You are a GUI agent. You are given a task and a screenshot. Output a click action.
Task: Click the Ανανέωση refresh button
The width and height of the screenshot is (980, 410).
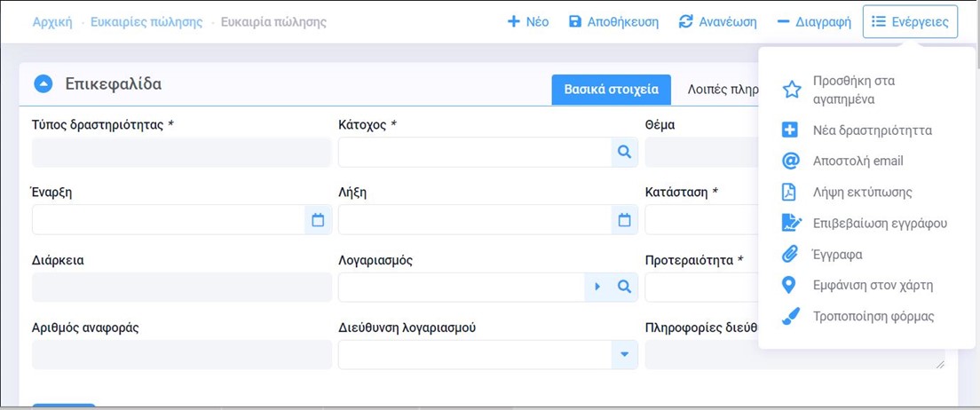[717, 21]
